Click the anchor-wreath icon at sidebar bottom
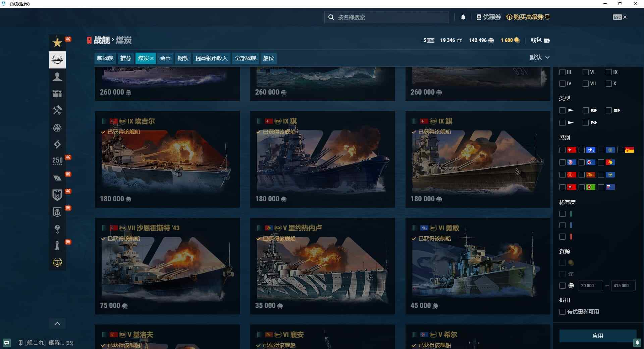The width and height of the screenshot is (644, 349). coord(57,263)
